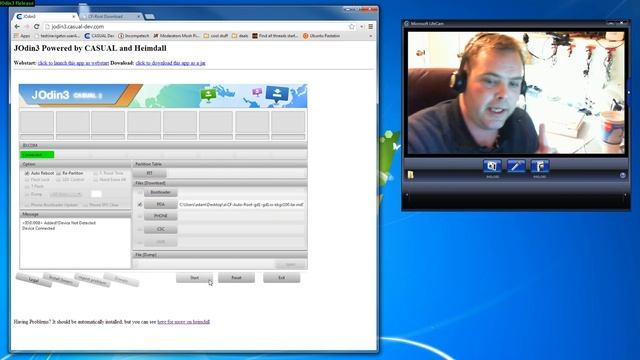The image size is (640, 360).
Task: Click the green Connected status bar
Action: (x=37, y=155)
